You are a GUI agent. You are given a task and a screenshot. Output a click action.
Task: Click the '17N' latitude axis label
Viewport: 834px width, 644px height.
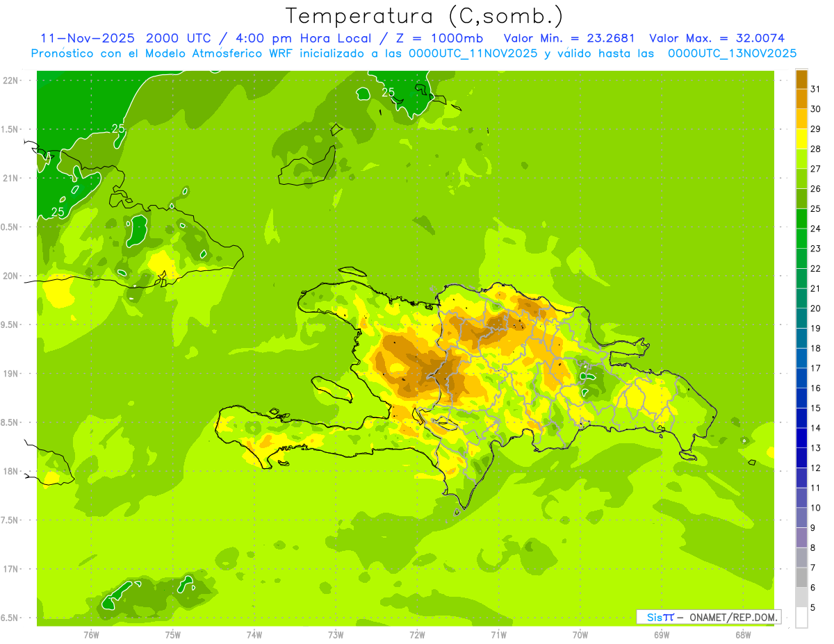tap(11, 569)
